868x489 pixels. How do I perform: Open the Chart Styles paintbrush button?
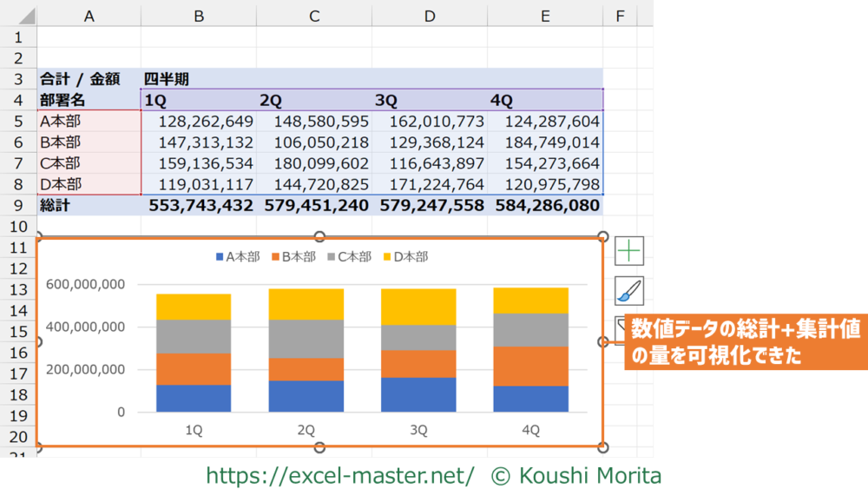tap(629, 291)
